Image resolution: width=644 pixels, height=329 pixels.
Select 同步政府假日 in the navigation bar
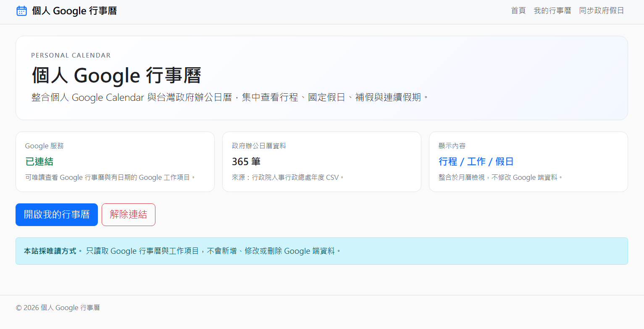point(602,11)
